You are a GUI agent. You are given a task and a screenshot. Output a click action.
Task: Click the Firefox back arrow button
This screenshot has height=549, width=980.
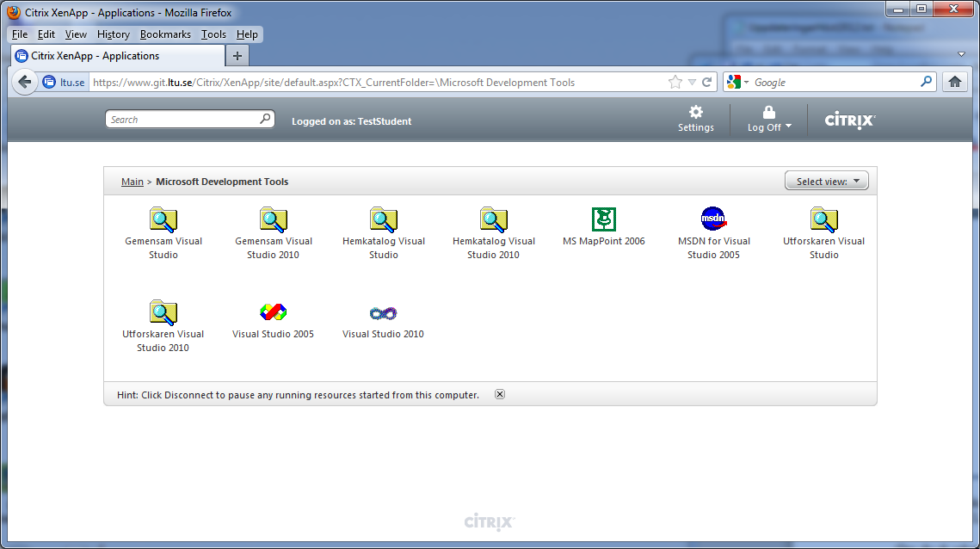point(24,82)
